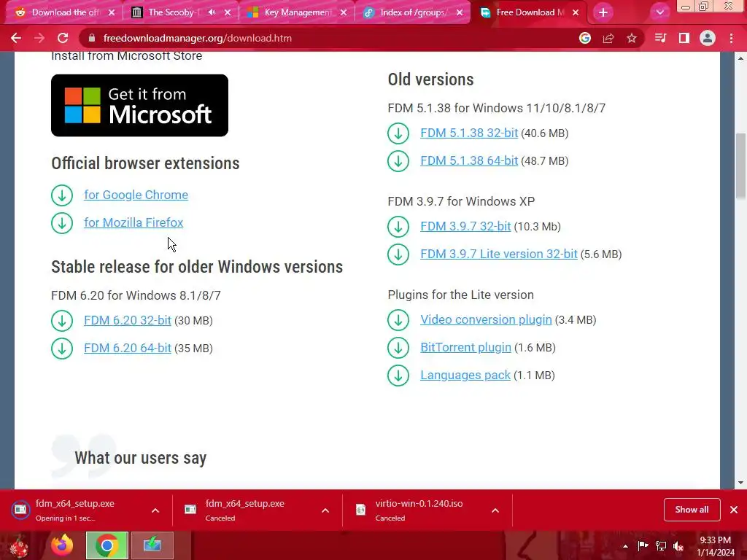Viewport: 747px width, 560px height.
Task: Click the Languages pack link
Action: coord(465,376)
